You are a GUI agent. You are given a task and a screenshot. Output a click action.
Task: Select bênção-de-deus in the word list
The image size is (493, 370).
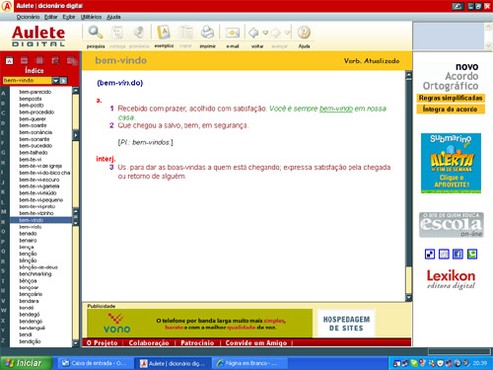(38, 267)
